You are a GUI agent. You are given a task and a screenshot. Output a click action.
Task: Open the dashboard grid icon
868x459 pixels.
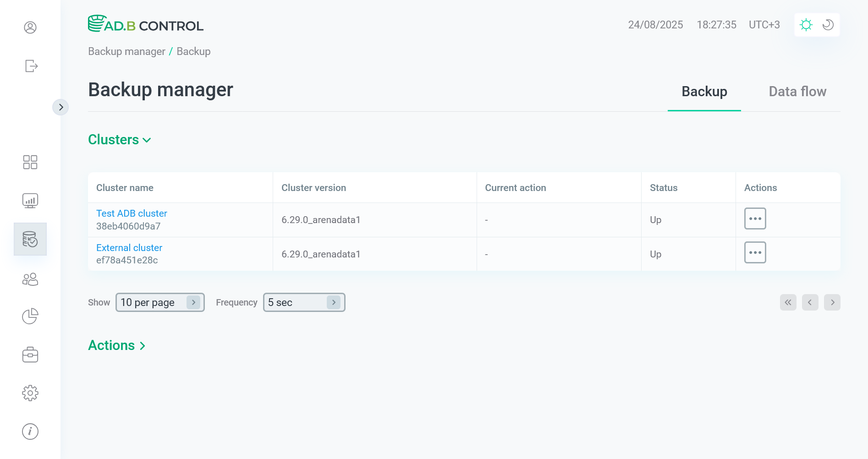(x=30, y=162)
